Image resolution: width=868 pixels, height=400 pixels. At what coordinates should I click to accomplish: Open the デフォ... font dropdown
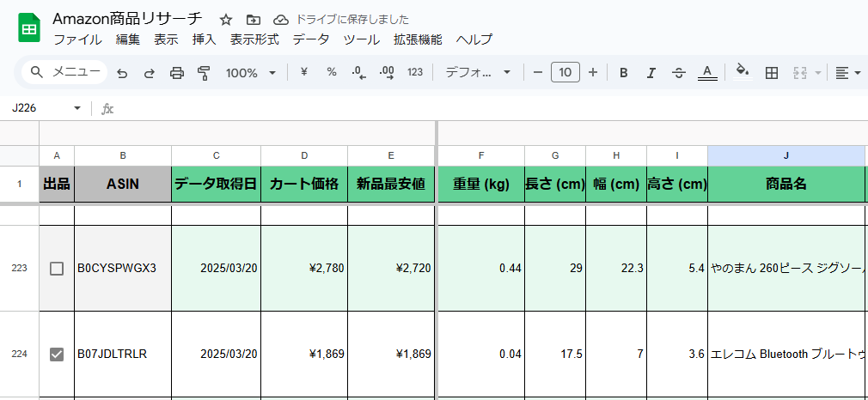(x=479, y=72)
